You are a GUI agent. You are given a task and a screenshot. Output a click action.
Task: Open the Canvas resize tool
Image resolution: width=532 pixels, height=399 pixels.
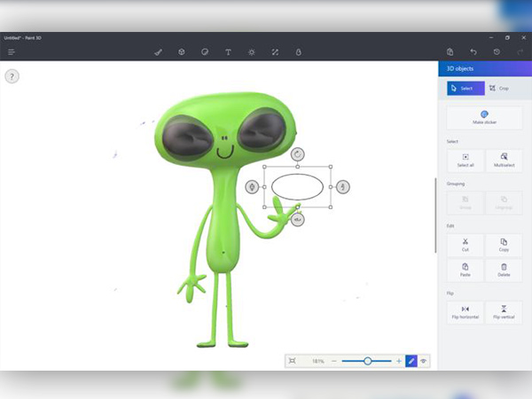click(275, 52)
